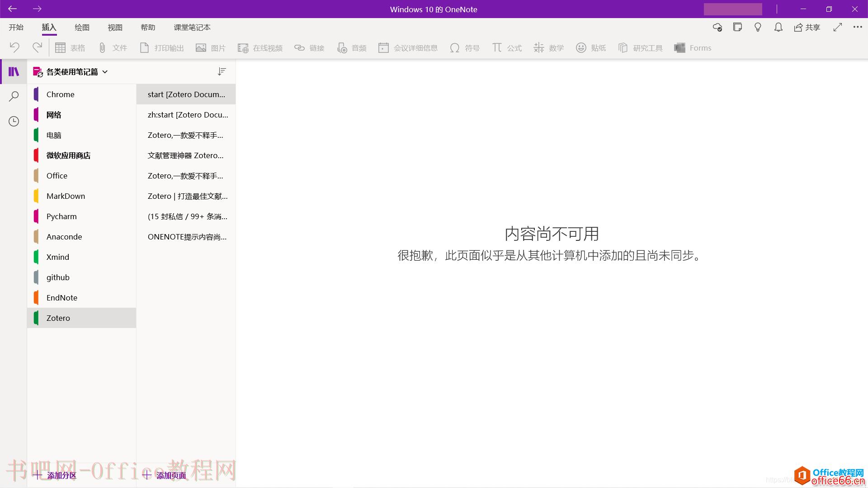The width and height of the screenshot is (868, 488).
Task: Open the feed/sticky notes icon
Action: coord(737,28)
